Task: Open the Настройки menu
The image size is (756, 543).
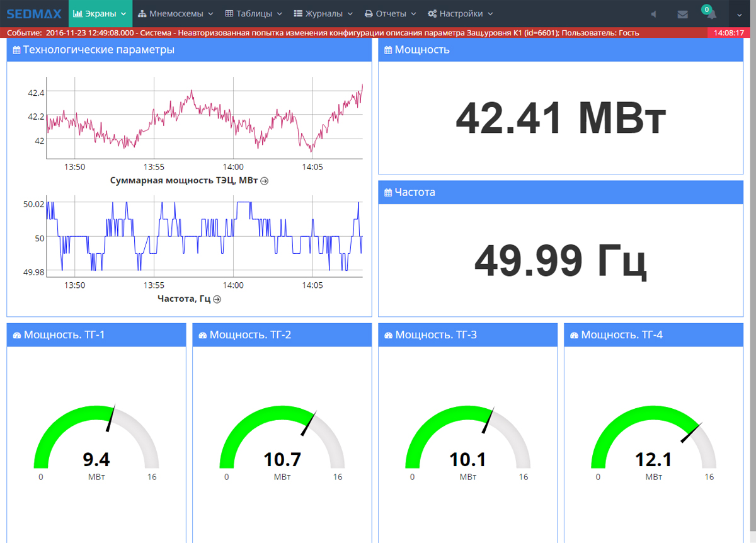Action: pyautogui.click(x=460, y=13)
